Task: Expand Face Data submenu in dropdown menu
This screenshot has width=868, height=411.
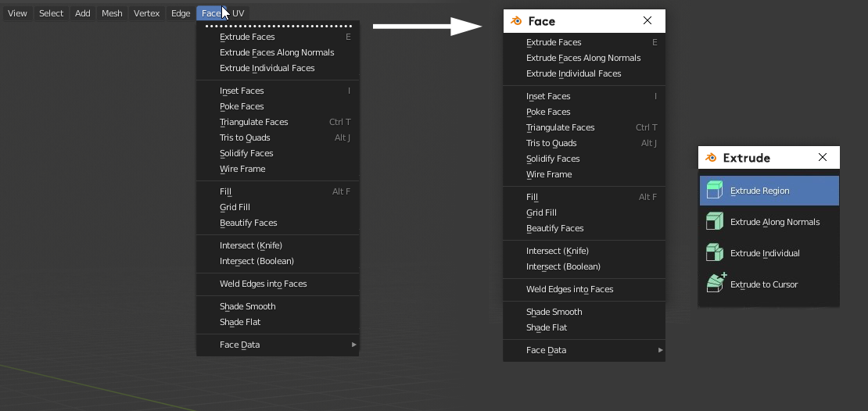Action: 278,344
